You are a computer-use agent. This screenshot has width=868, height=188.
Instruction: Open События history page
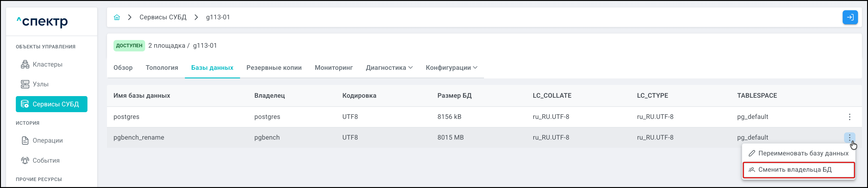point(46,160)
